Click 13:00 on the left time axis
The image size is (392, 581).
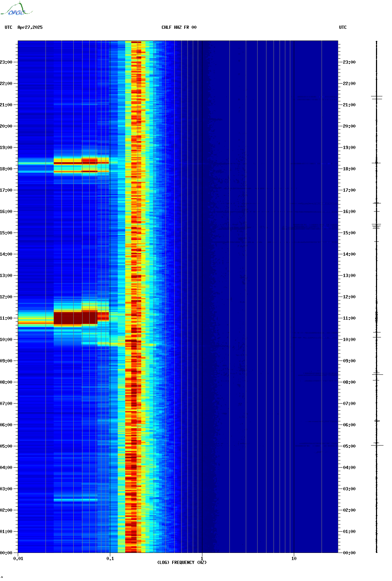(x=6, y=276)
